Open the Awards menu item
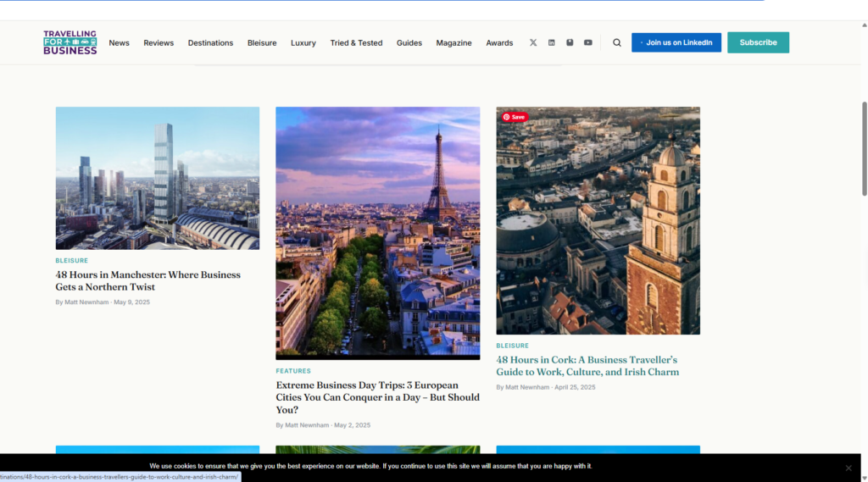 click(499, 42)
